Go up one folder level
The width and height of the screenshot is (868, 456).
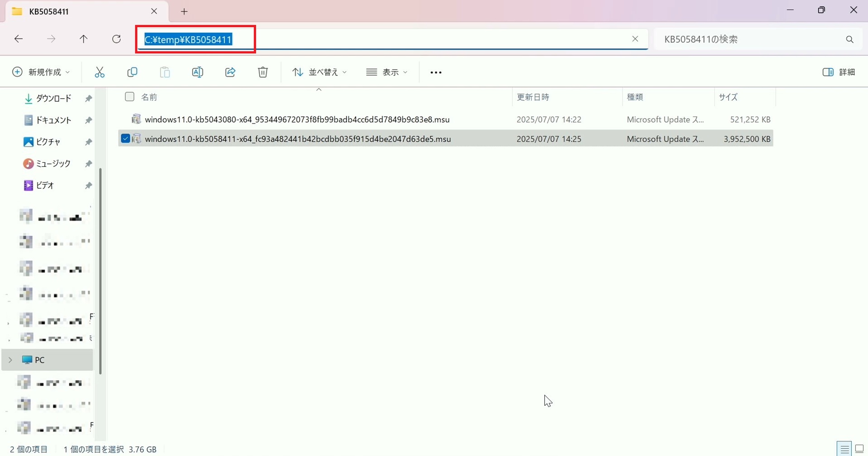coord(84,39)
